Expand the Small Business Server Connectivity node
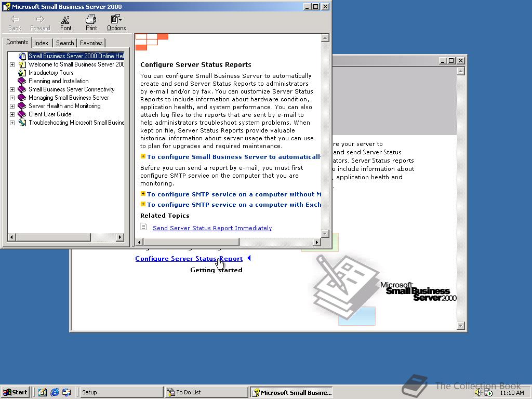The height and width of the screenshot is (399, 532). coord(12,89)
